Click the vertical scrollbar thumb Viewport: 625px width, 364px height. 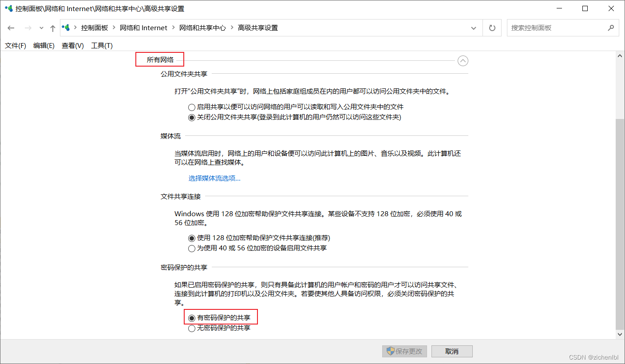point(620,224)
